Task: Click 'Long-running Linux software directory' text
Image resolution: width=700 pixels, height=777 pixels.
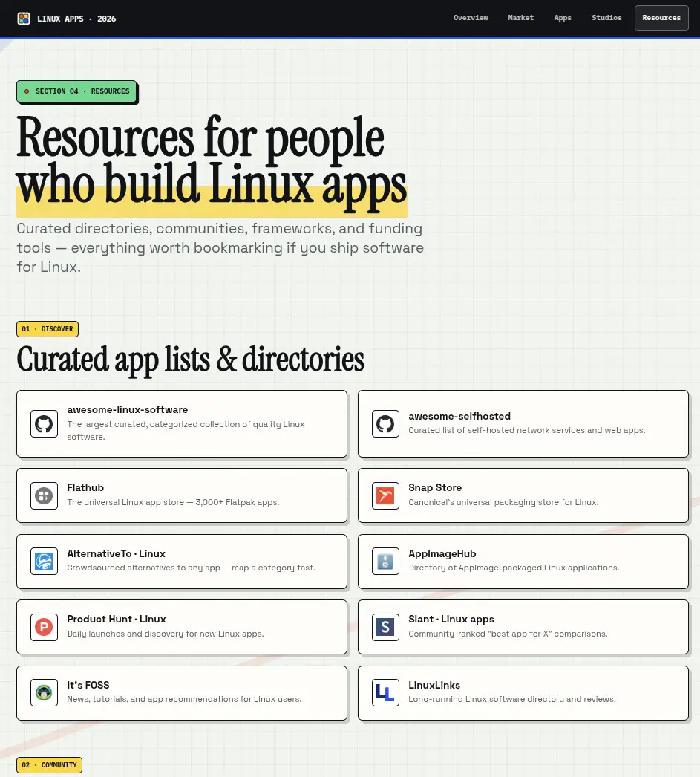Action: pyautogui.click(x=512, y=699)
